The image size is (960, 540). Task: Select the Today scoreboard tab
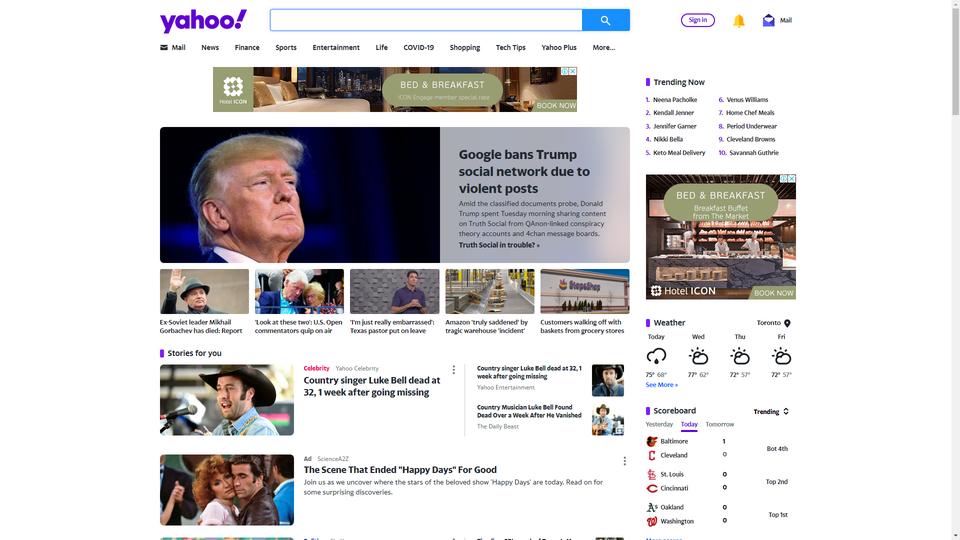[689, 424]
